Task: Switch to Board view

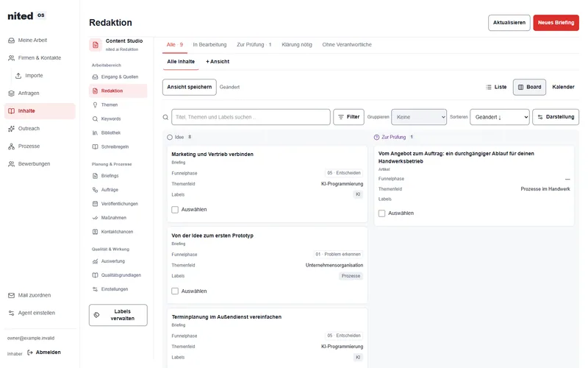Action: (529, 87)
